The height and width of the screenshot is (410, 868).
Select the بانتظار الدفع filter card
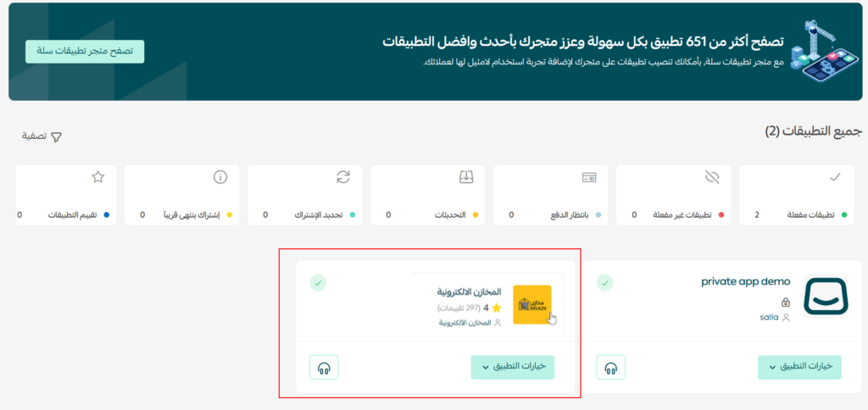[554, 197]
